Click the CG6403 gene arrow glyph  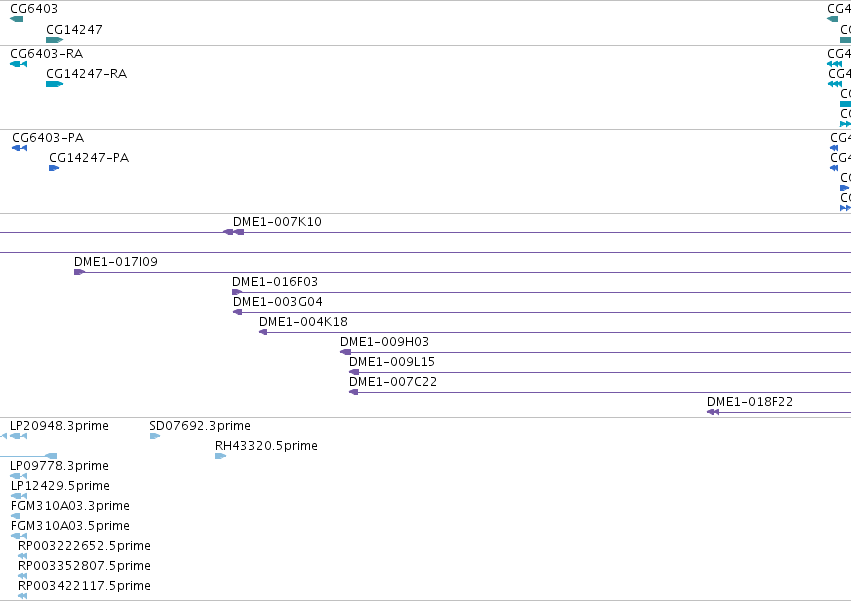(x=16, y=19)
